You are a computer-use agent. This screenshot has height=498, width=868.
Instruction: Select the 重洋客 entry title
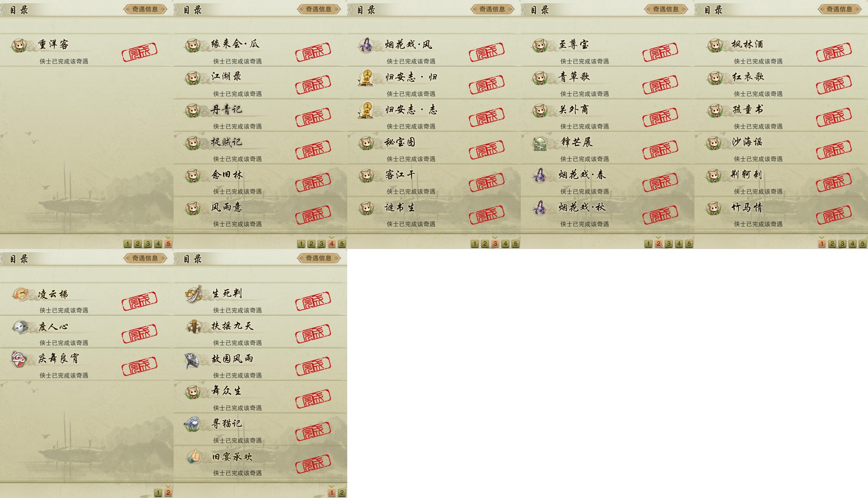53,44
